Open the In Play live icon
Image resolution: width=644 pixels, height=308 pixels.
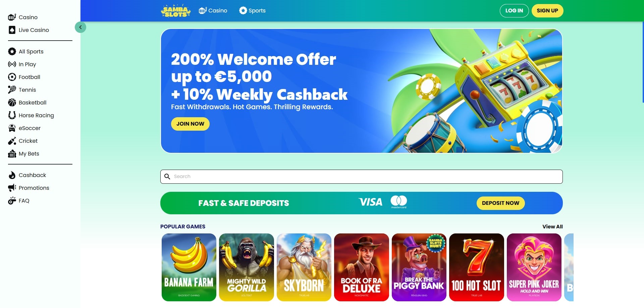tap(12, 64)
